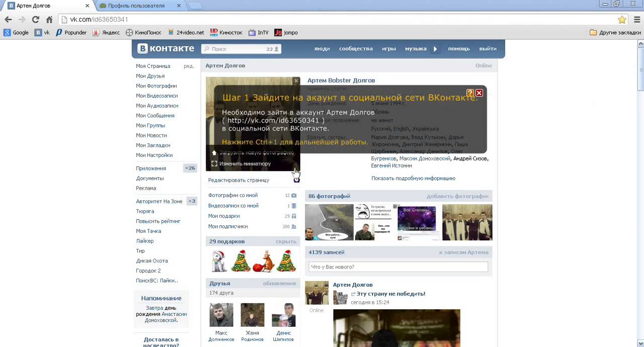Open the browser Home icon

[49, 20]
